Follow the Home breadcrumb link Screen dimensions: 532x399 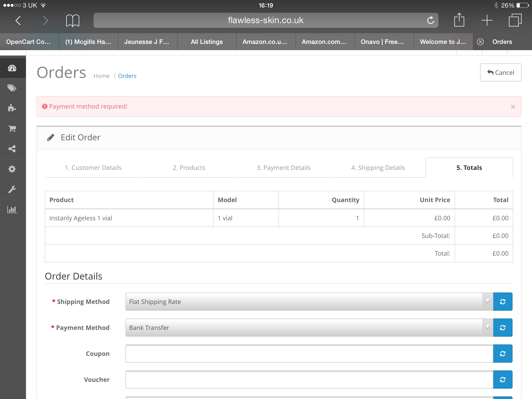(x=102, y=76)
